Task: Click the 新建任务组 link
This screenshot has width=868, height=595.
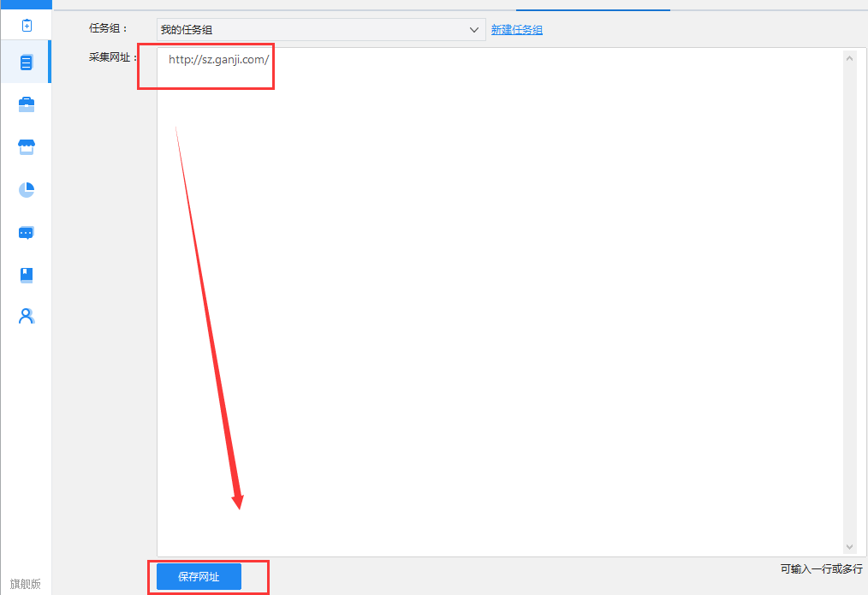Action: click(516, 30)
